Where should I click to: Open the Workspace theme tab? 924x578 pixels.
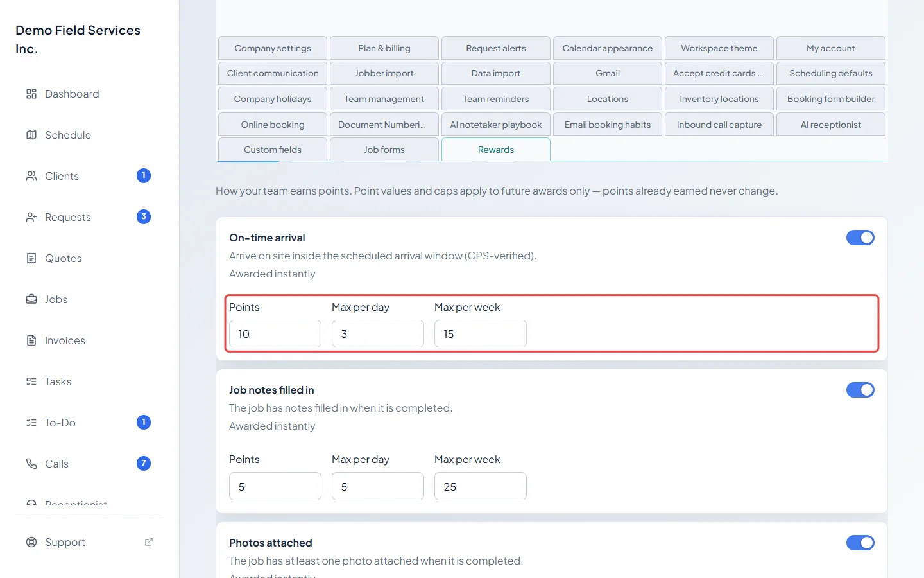(719, 48)
